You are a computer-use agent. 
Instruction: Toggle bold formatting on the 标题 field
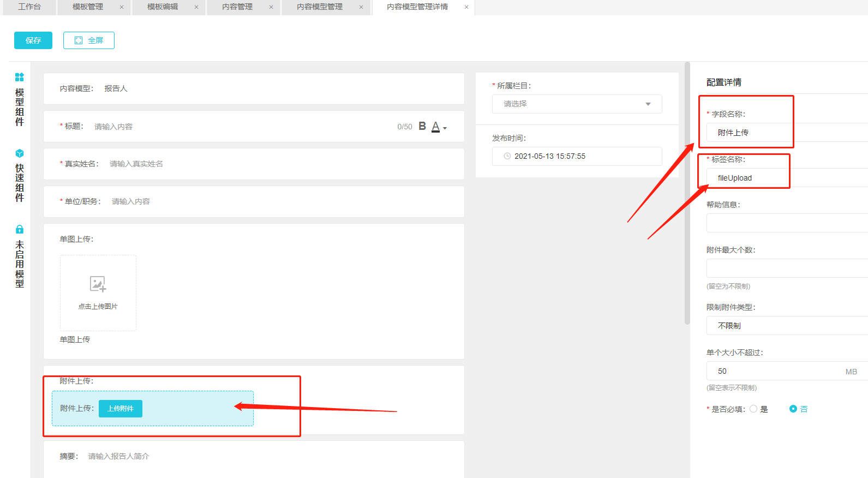(x=422, y=127)
